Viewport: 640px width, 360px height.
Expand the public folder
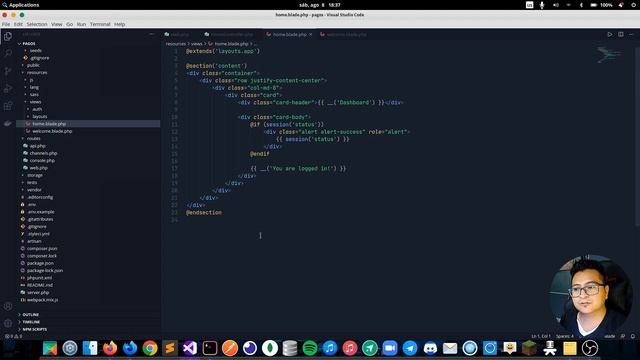(x=33, y=65)
